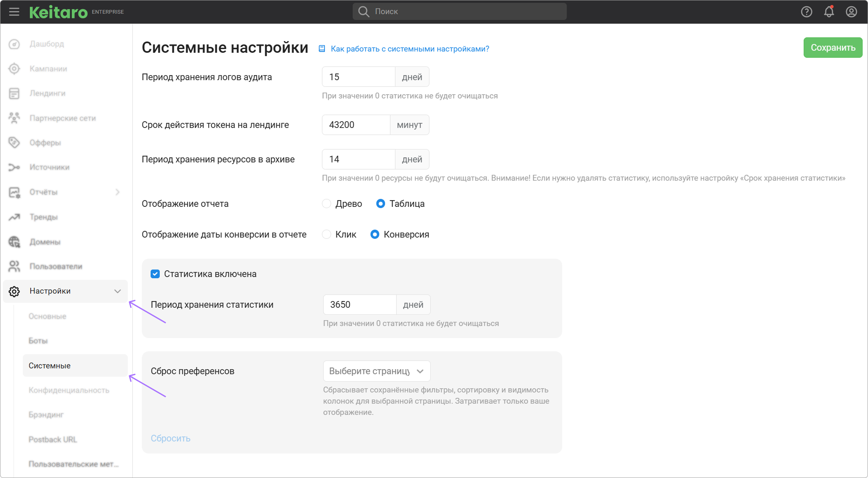Click the Domains globe icon
This screenshot has height=478, width=868.
(14, 242)
